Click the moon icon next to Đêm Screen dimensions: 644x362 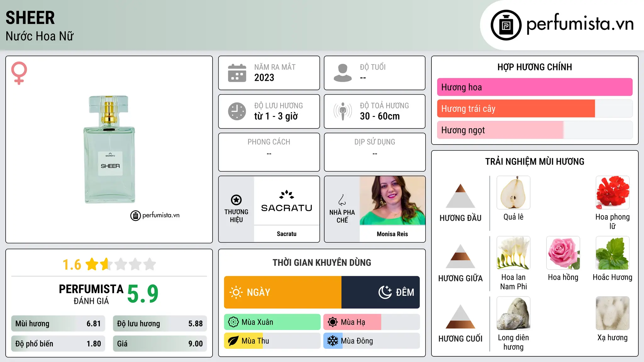385,292
